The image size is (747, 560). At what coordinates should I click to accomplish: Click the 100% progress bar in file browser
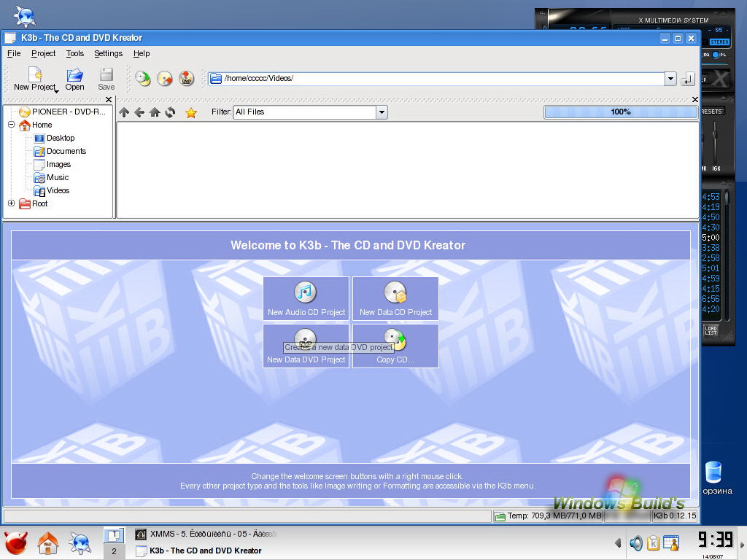(620, 112)
